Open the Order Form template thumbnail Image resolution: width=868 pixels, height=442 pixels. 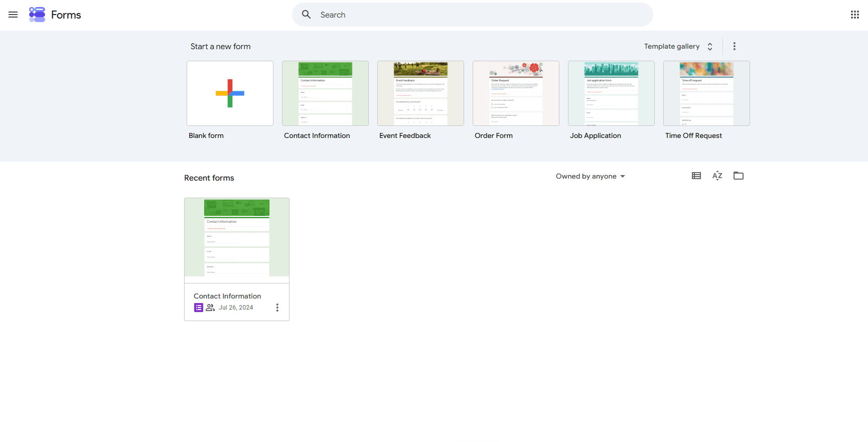(x=516, y=93)
